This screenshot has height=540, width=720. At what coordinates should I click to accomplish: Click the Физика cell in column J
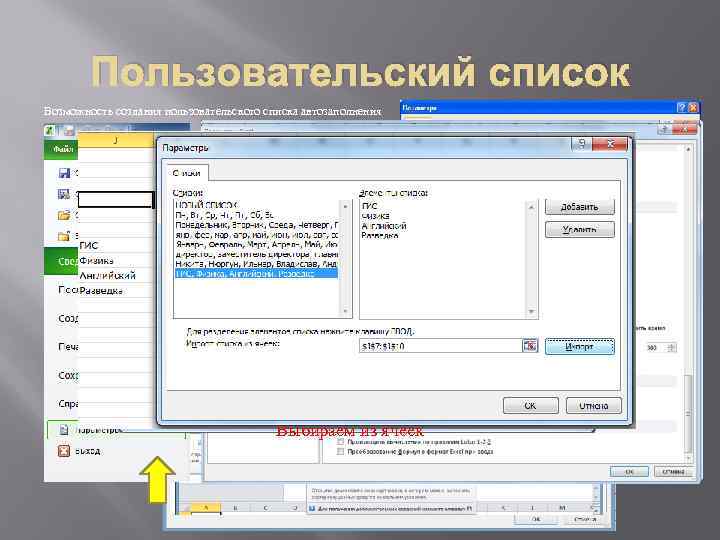point(116,260)
